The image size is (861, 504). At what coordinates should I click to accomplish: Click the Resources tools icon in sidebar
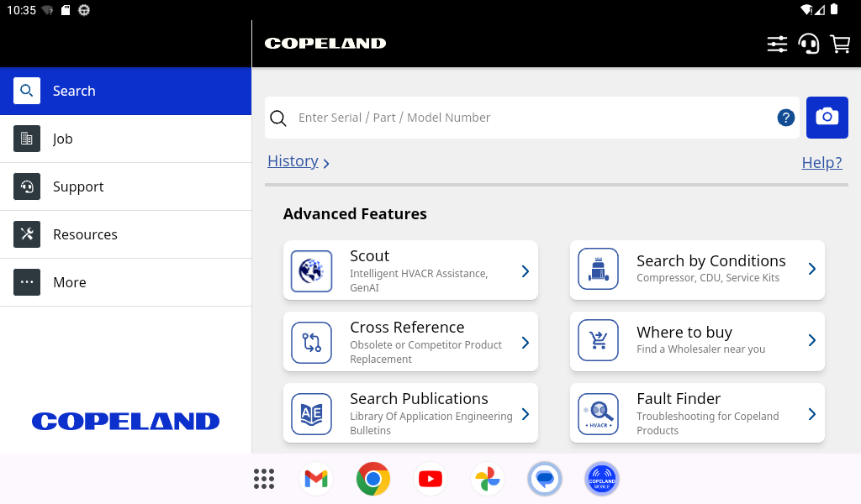(x=27, y=234)
